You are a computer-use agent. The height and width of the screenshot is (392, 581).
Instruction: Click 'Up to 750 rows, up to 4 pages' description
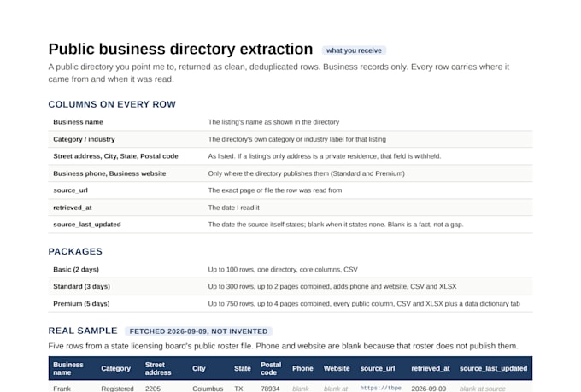[x=364, y=303]
